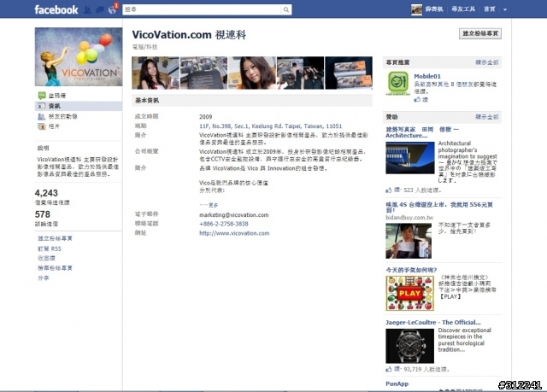Open the http://www.vicovation.com link

(234, 233)
